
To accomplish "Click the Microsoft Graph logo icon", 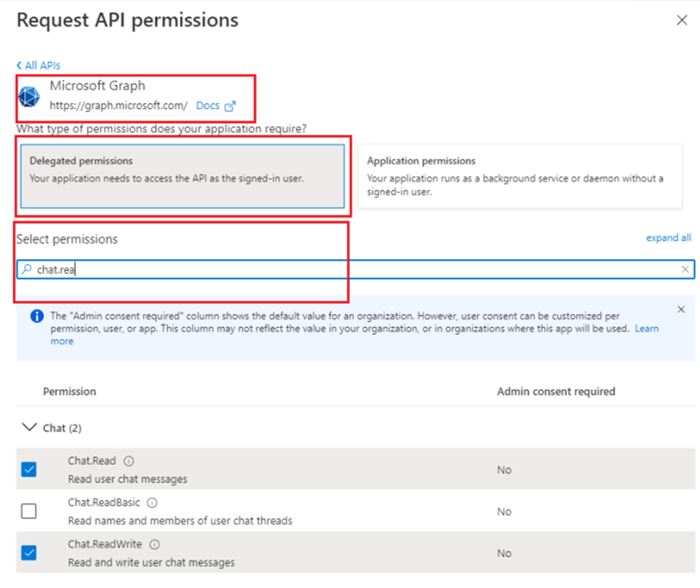I will tap(31, 96).
